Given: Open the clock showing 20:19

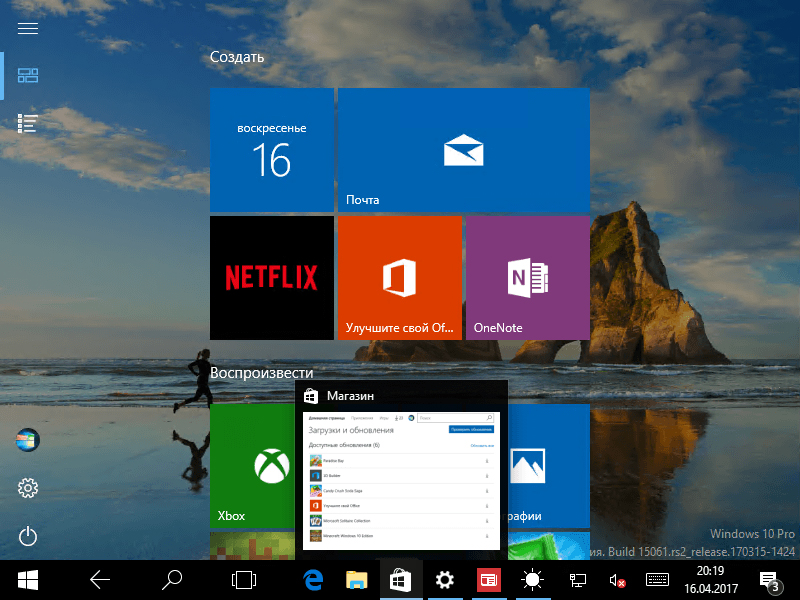Looking at the screenshot, I should point(711,580).
